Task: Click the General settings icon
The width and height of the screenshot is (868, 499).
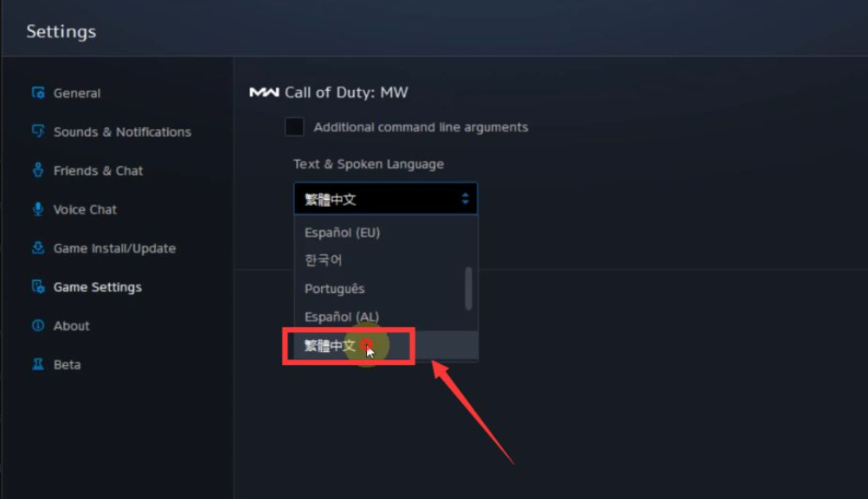Action: click(x=37, y=93)
